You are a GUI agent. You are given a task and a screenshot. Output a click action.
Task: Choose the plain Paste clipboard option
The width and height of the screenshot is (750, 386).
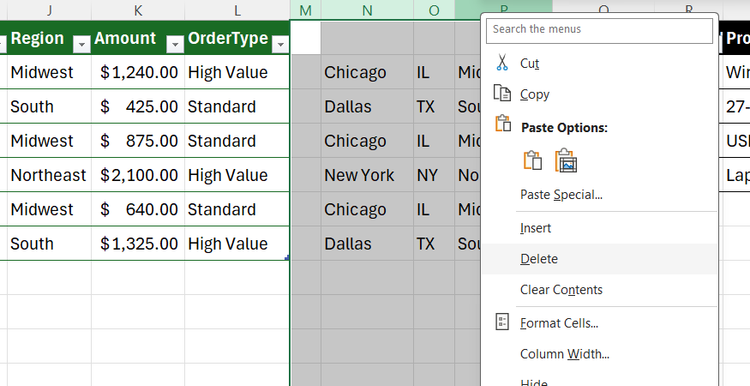[533, 161]
